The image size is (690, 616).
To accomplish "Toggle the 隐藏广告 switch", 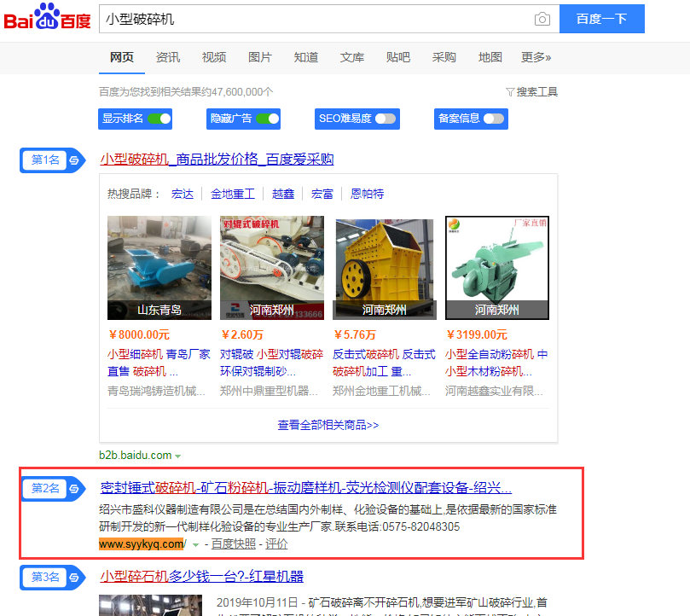I will point(268,119).
